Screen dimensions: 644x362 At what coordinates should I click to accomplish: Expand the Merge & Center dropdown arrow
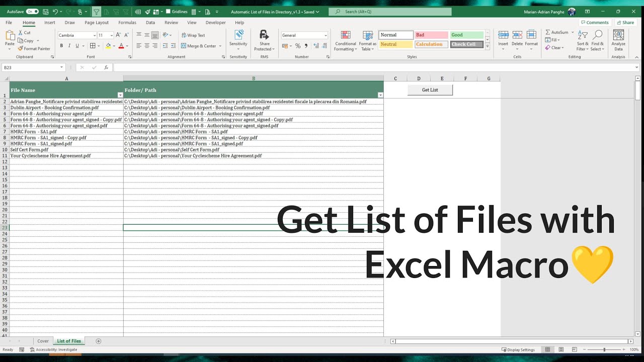click(x=220, y=46)
